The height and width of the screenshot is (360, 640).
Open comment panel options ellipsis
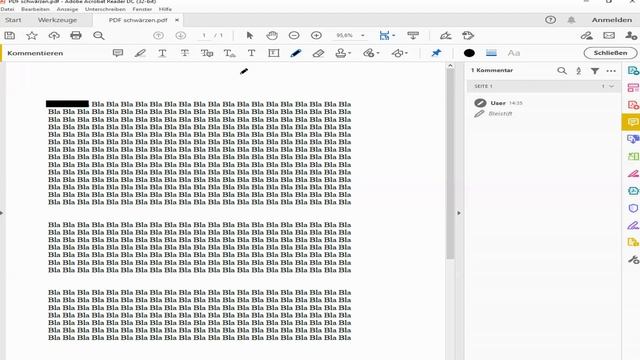(x=611, y=71)
